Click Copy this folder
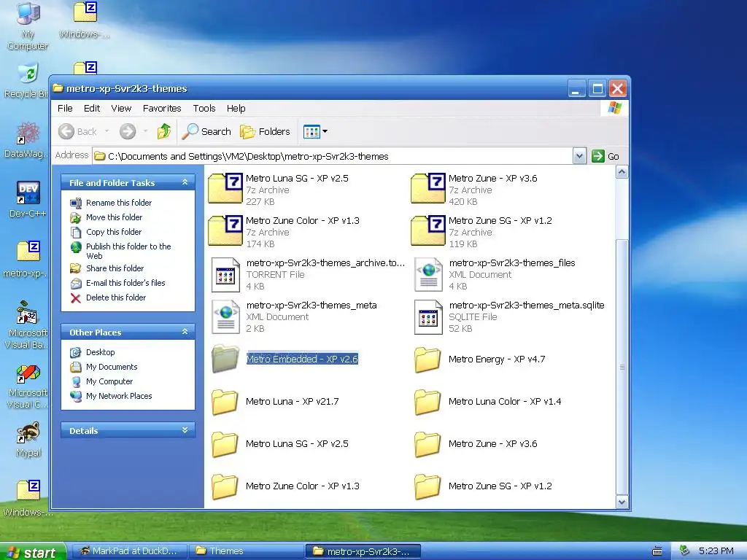The image size is (747, 560). pos(114,232)
